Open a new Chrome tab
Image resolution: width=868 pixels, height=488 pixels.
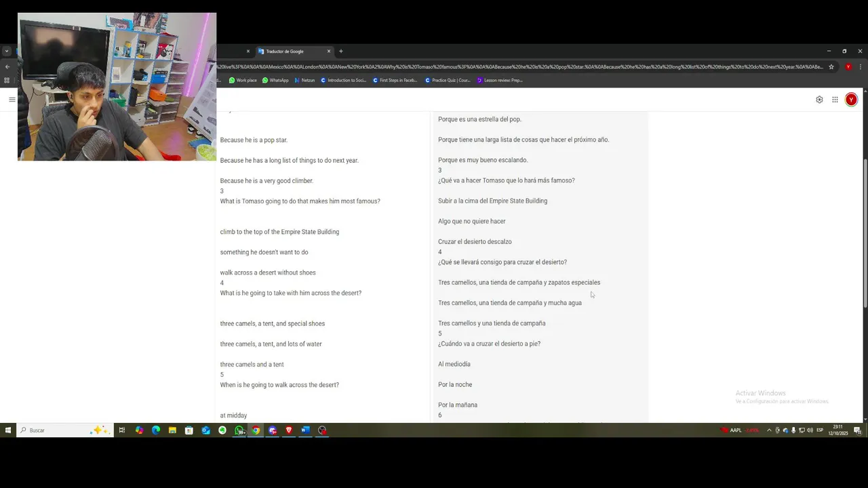pos(340,52)
